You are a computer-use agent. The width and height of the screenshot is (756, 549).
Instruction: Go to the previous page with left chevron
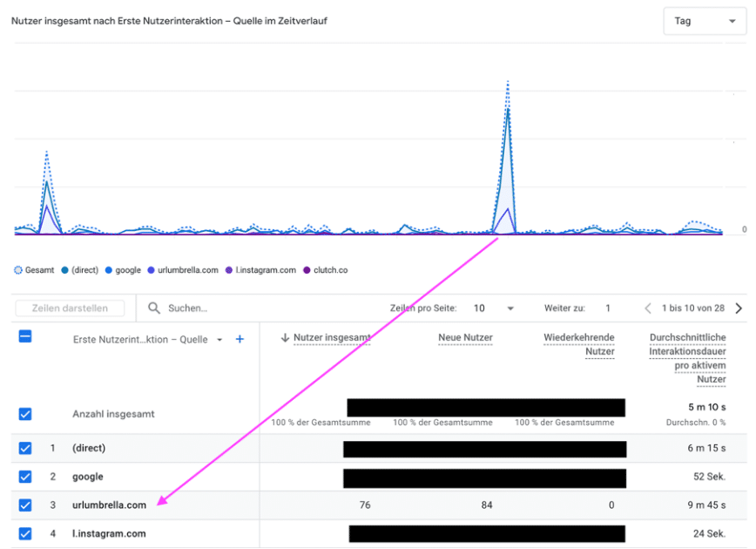(648, 308)
